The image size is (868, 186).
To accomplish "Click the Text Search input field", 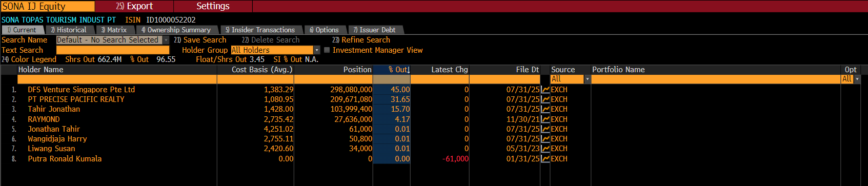I will tap(113, 50).
